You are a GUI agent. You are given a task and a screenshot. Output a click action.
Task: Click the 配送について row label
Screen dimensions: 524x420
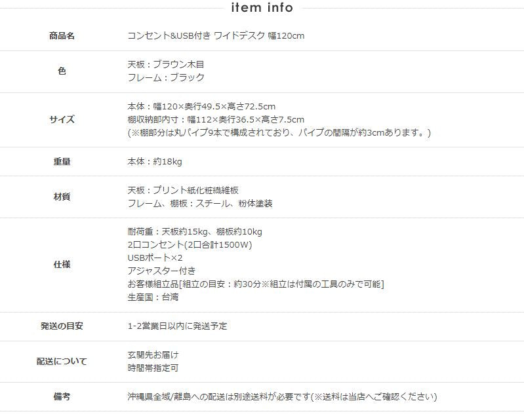pyautogui.click(x=62, y=362)
